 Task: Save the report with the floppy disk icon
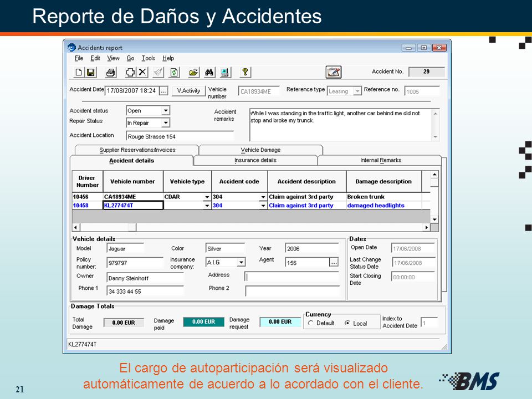point(90,72)
